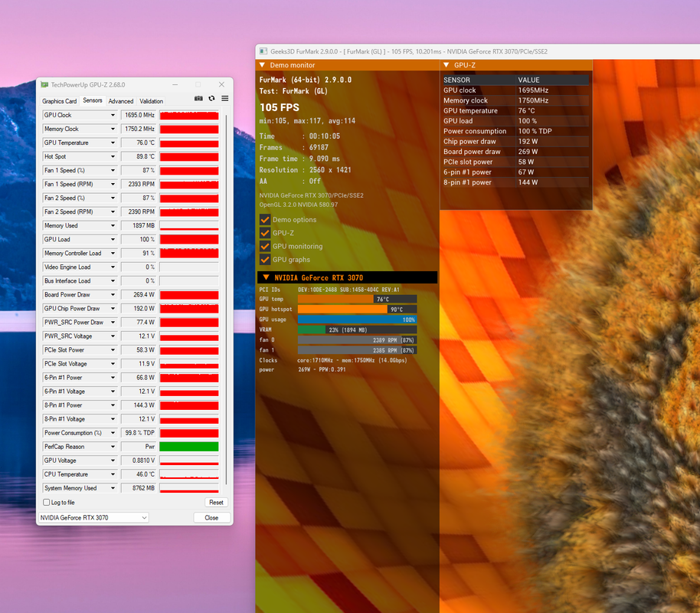This screenshot has width=700, height=613.
Task: Open the CPU Temperature sensor dropdown
Action: click(x=113, y=474)
